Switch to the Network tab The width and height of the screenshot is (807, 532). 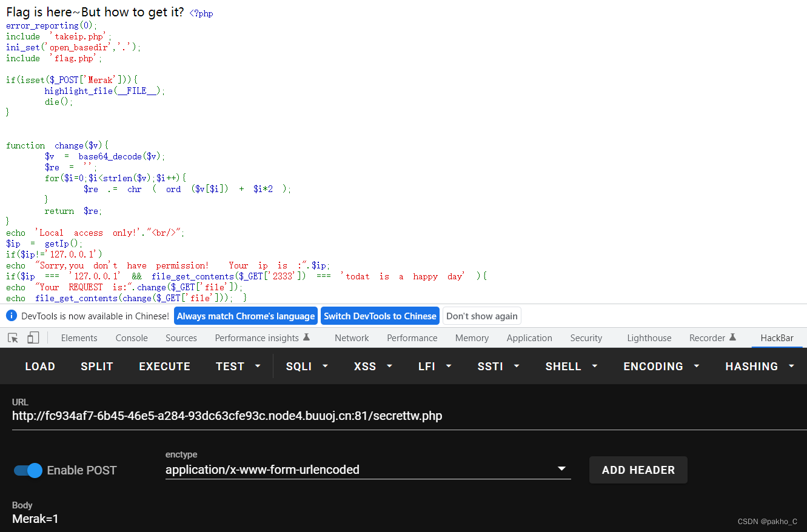352,338
